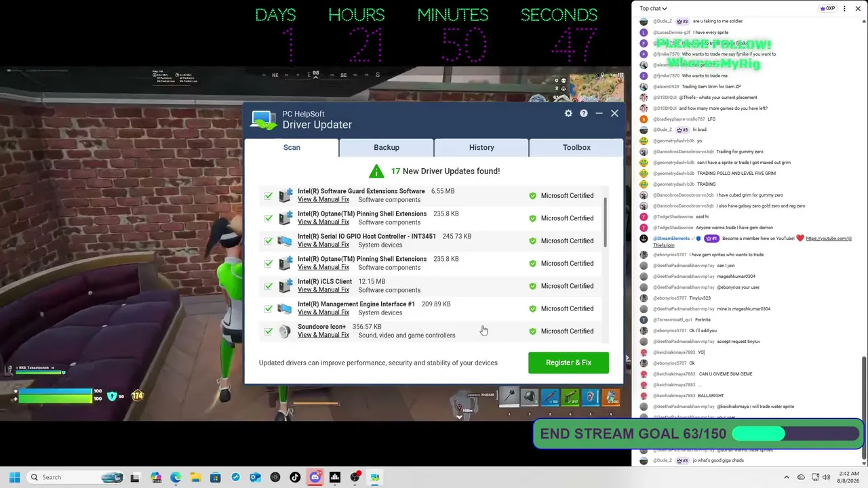868x488 pixels.
Task: Uncheck Intel Software Guard Extensions Software driver
Action: point(269,196)
